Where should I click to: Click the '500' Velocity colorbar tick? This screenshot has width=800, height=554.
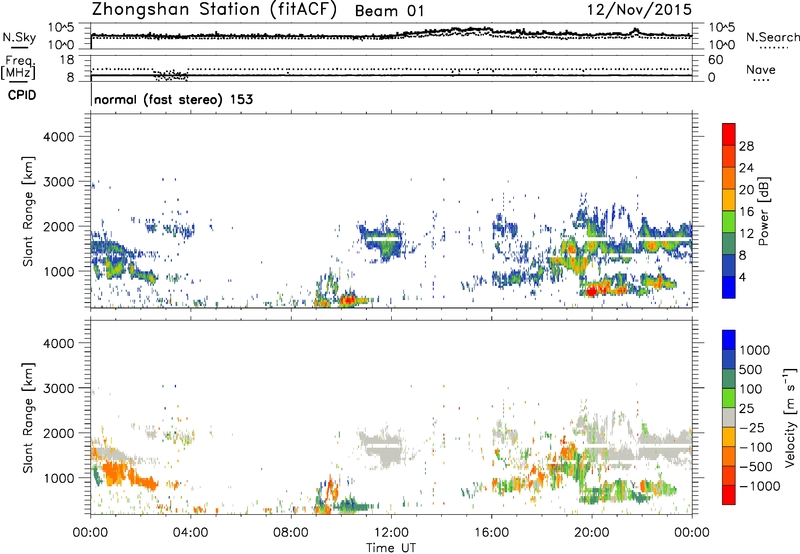click(753, 370)
